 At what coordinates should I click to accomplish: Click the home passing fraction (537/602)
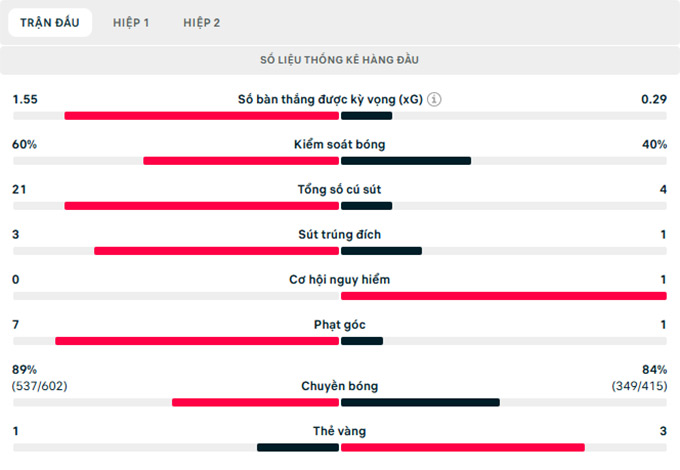[x=40, y=386]
